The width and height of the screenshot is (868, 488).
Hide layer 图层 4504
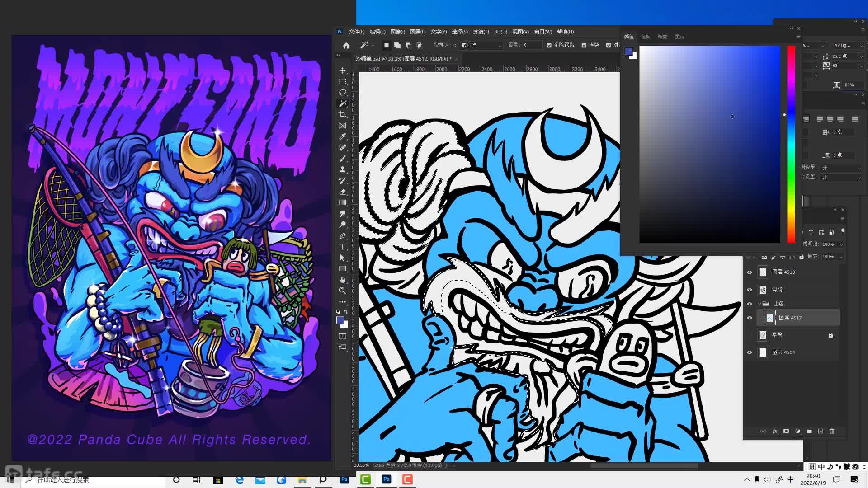[750, 352]
